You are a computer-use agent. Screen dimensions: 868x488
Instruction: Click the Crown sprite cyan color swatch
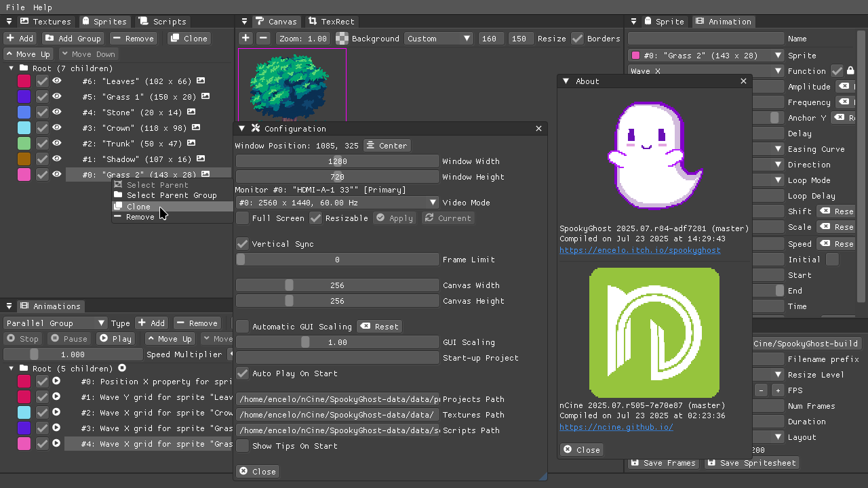pyautogui.click(x=24, y=127)
